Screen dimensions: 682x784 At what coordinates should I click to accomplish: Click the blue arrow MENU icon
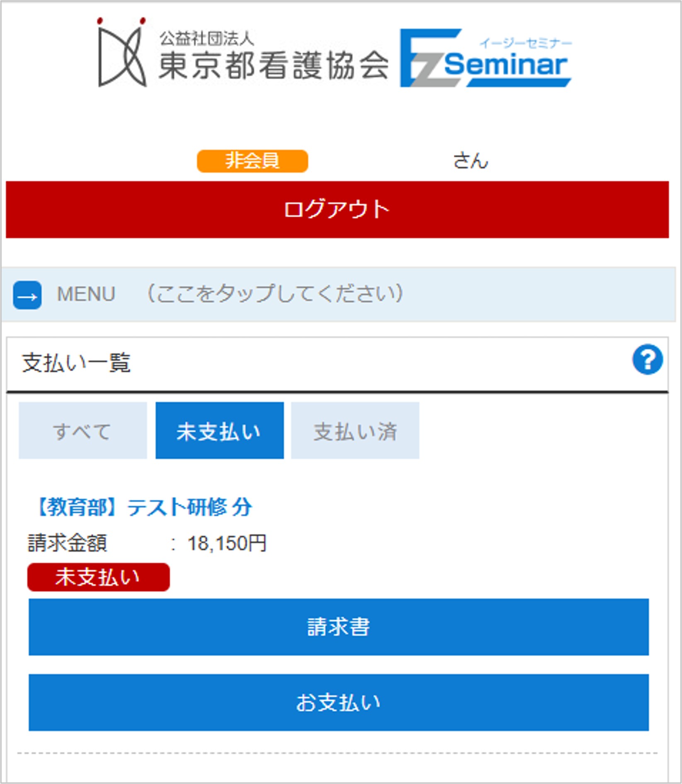click(x=27, y=295)
